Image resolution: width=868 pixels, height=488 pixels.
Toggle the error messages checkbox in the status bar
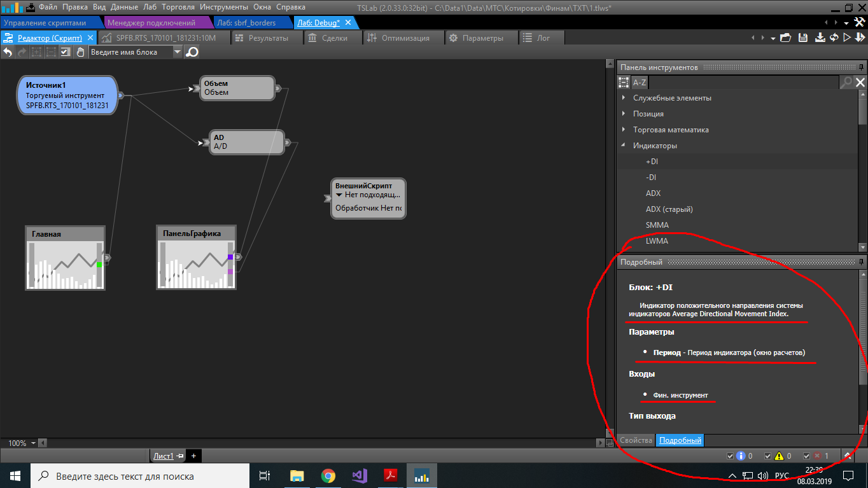806,456
